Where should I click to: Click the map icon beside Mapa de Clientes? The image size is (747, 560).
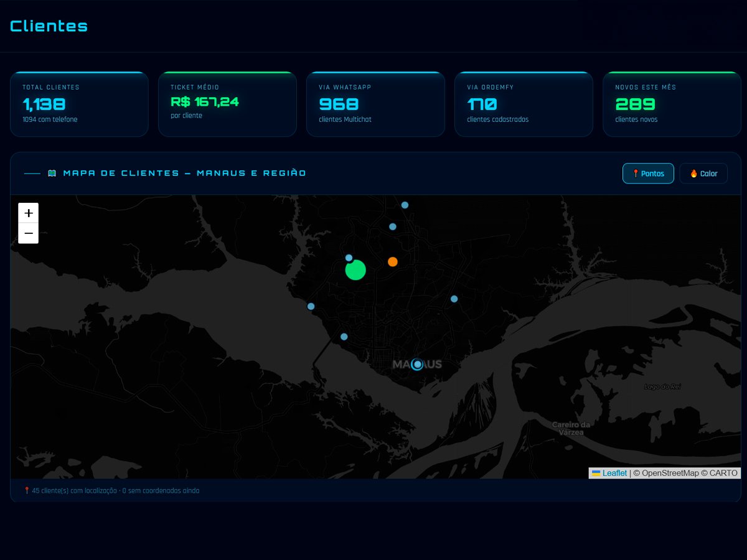click(x=52, y=173)
